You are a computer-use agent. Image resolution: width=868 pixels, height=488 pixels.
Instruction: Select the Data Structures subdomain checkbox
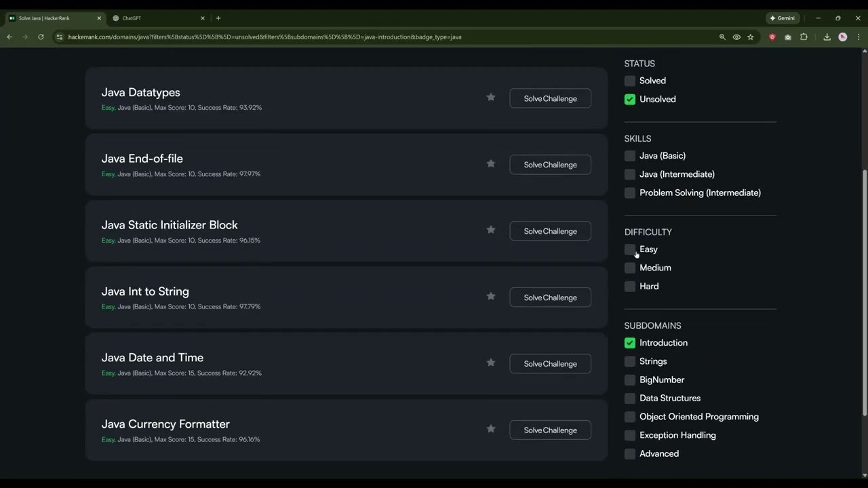pyautogui.click(x=630, y=398)
